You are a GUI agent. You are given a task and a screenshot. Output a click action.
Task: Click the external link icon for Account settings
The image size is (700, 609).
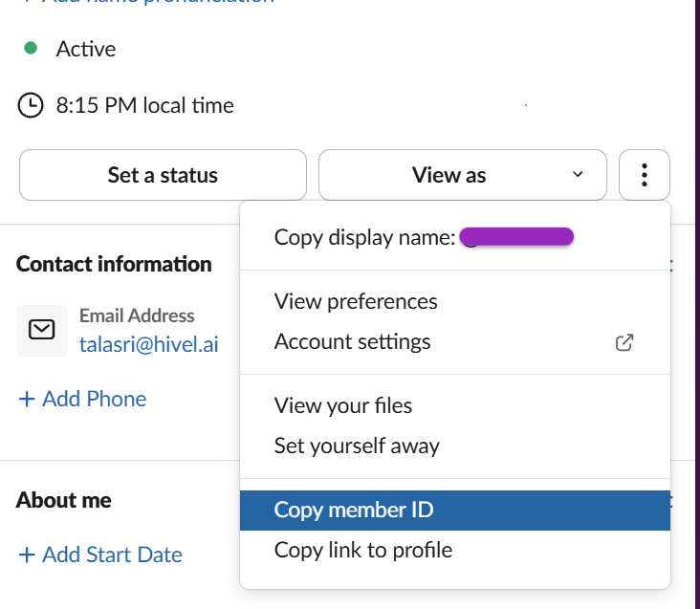tap(624, 342)
